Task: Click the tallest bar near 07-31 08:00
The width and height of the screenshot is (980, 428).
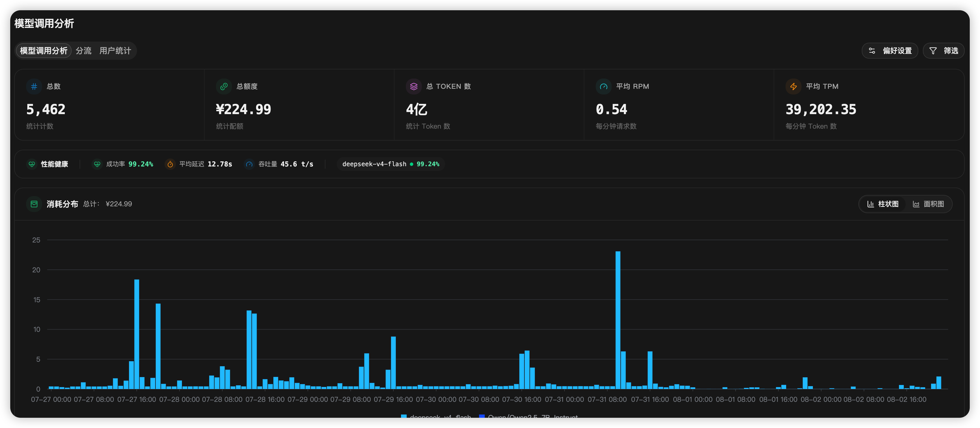Action: tap(618, 320)
